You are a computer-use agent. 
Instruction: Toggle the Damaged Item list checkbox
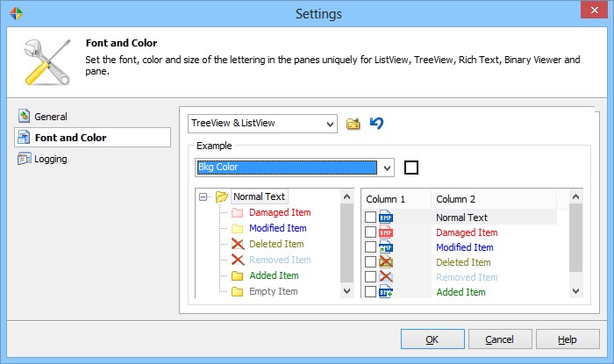click(x=370, y=232)
